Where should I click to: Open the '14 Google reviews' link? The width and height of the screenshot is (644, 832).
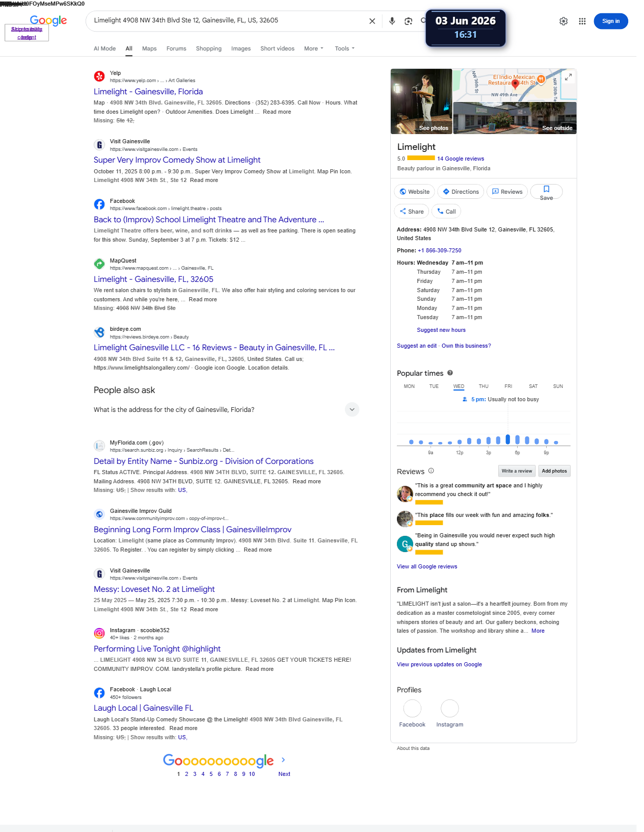tap(461, 159)
